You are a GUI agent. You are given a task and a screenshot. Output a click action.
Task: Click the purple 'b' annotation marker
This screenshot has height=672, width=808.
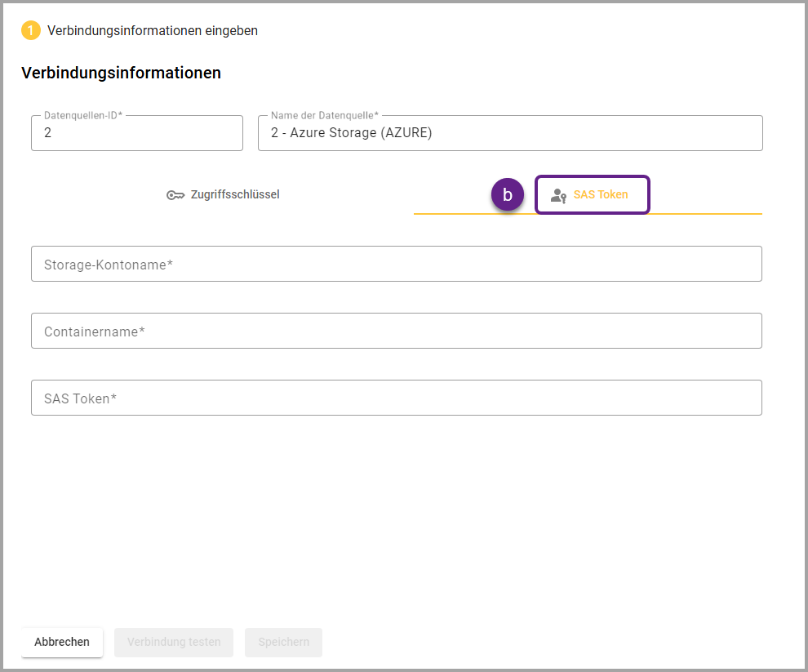508,195
